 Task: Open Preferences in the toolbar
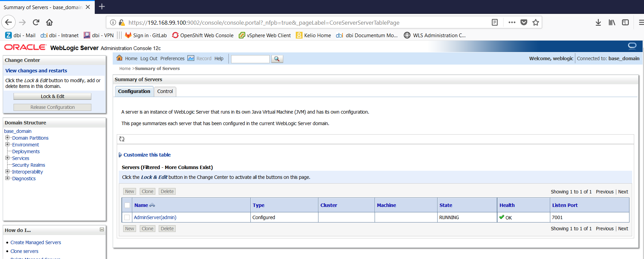(x=172, y=58)
